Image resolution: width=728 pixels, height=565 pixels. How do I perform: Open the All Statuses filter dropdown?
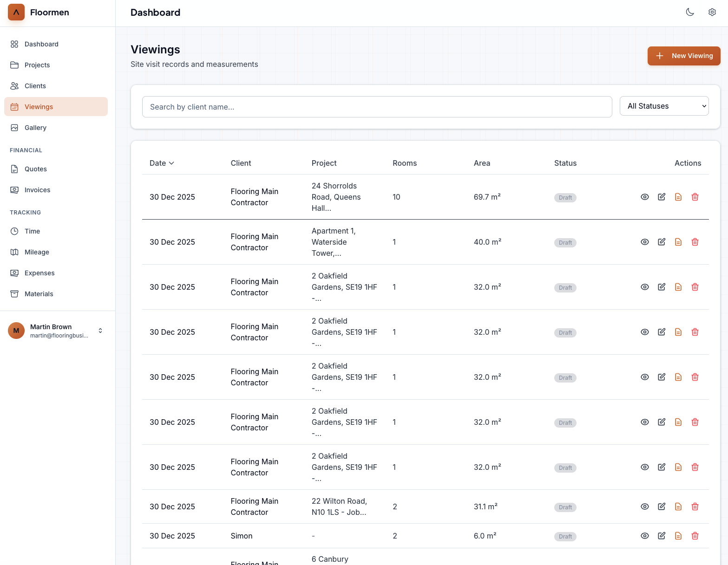[663, 106]
